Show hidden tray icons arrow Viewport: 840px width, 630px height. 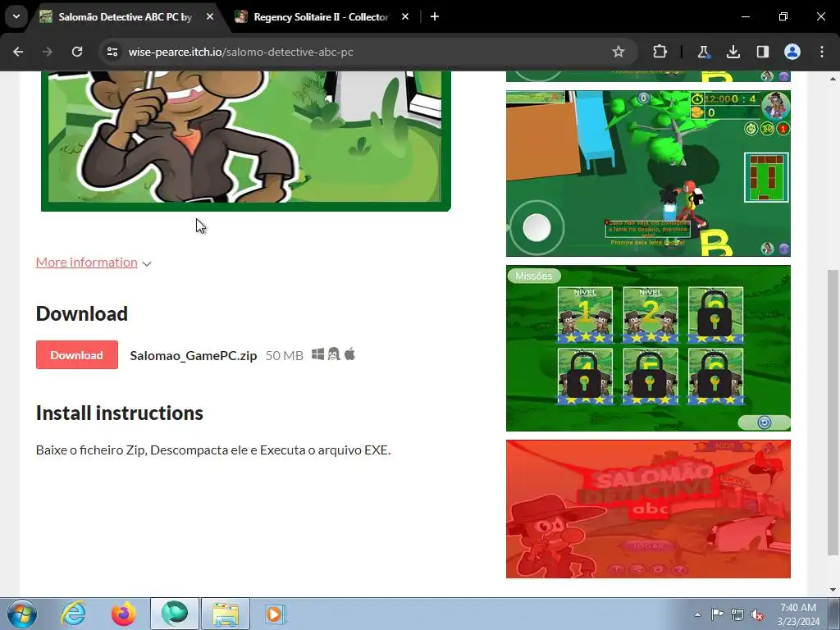tap(697, 614)
